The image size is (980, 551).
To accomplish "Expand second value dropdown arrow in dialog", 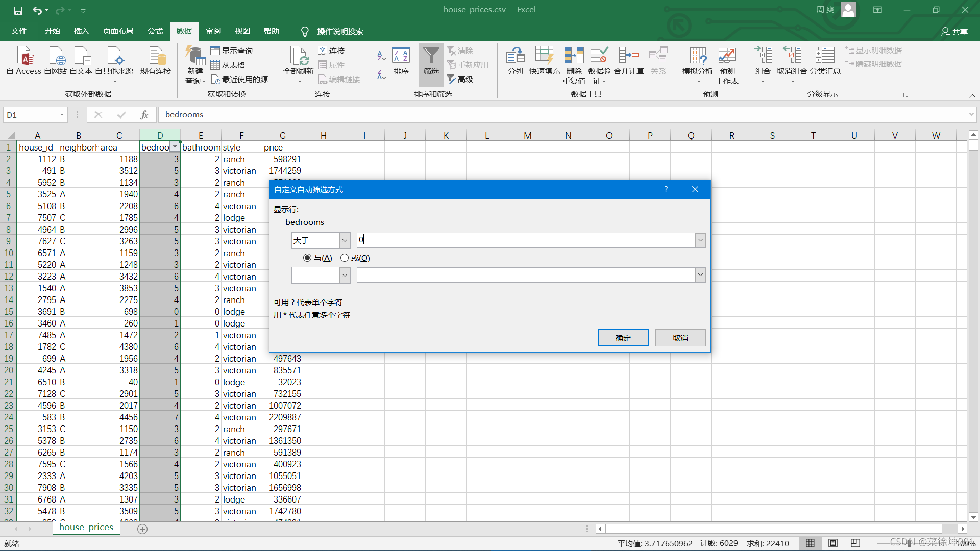I will click(x=700, y=275).
